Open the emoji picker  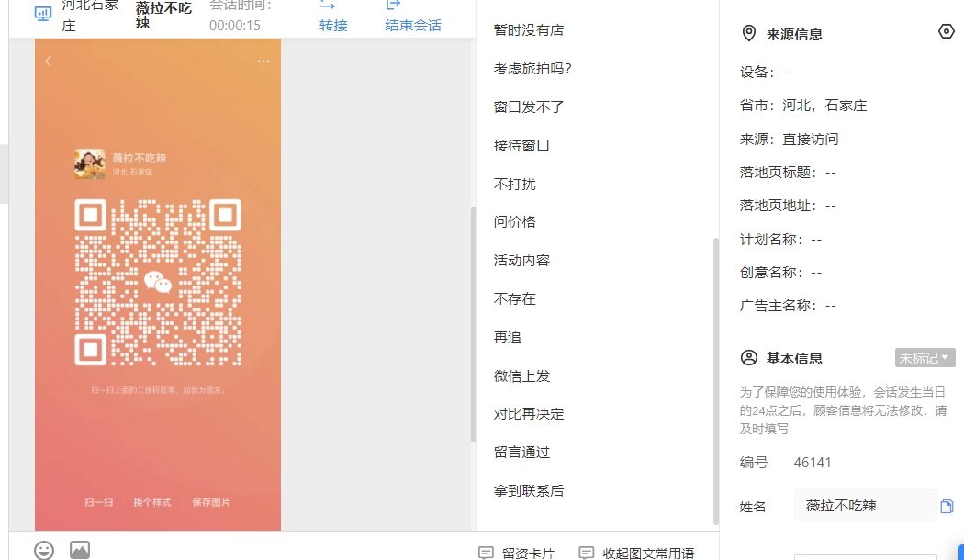coord(44,550)
